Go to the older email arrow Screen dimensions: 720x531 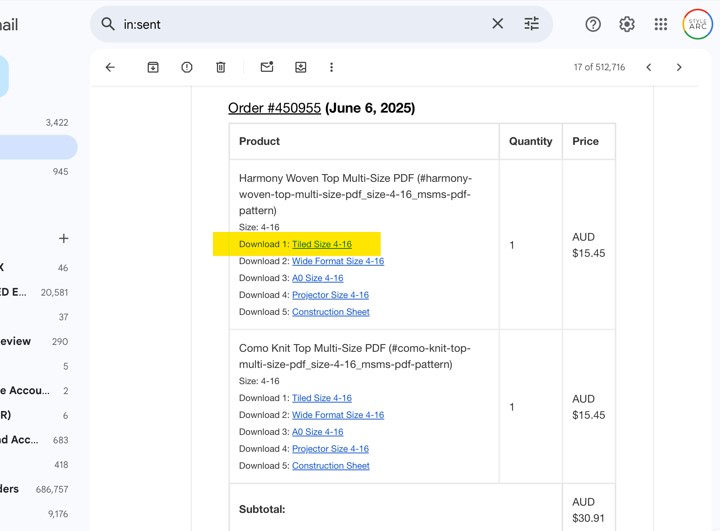point(679,68)
